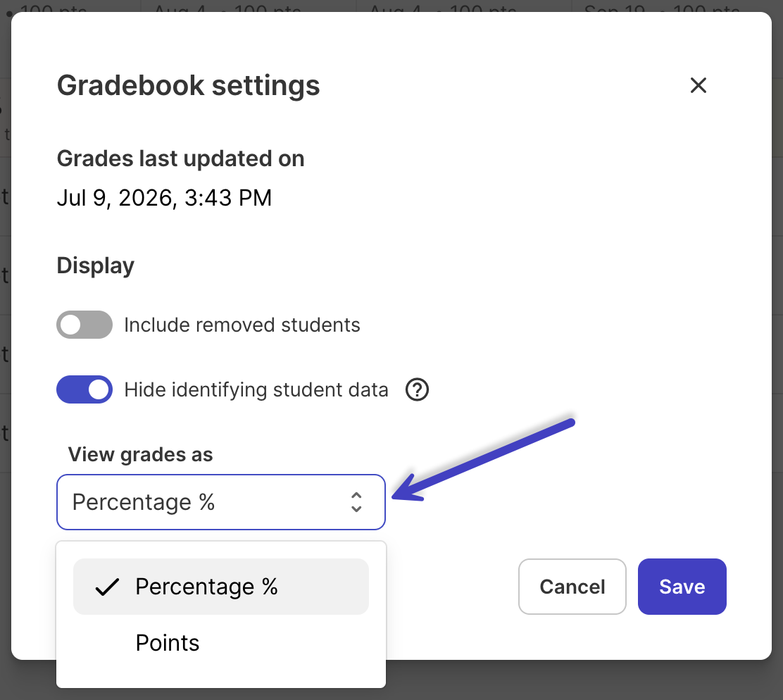
Task: Click the Display section heading
Action: [95, 266]
